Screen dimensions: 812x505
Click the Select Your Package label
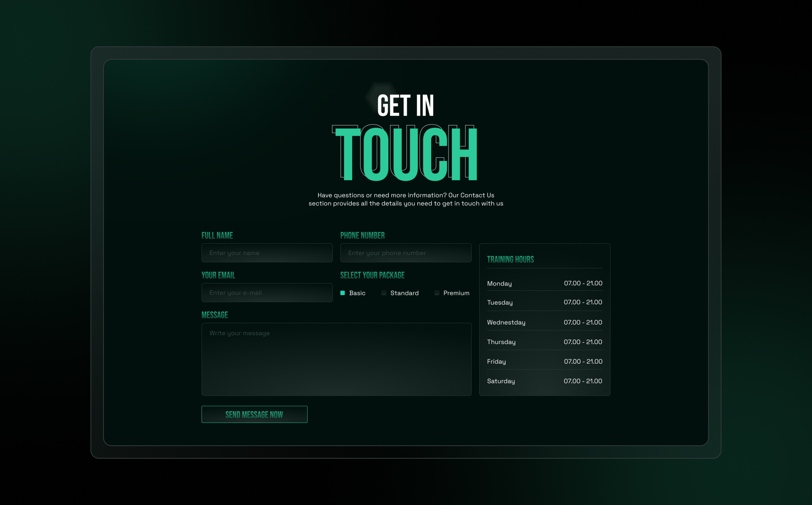(372, 275)
